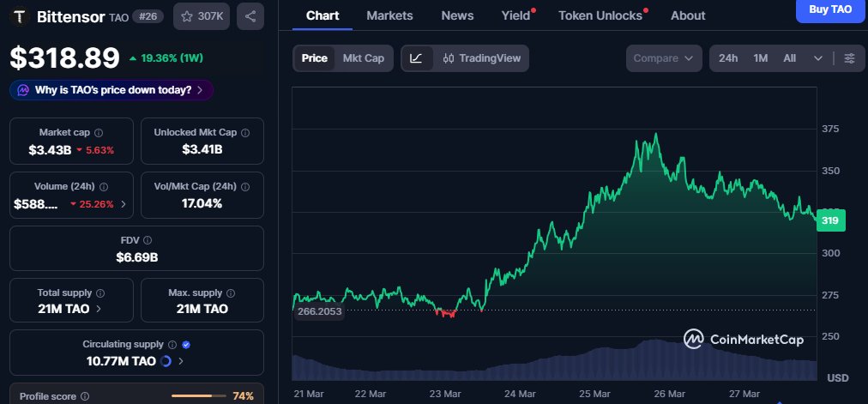The image size is (868, 404).
Task: Click the Buy TAO button
Action: (x=830, y=9)
